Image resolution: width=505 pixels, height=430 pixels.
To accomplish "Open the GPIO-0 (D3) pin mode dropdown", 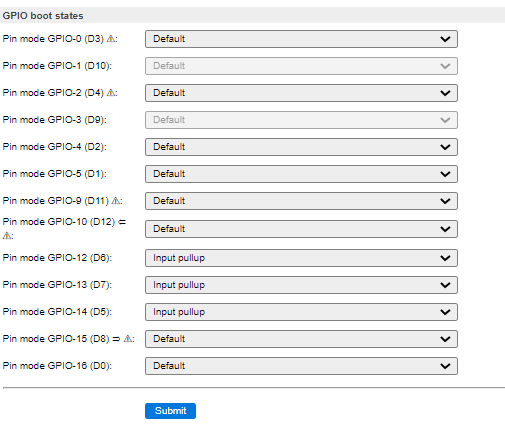I will 301,39.
